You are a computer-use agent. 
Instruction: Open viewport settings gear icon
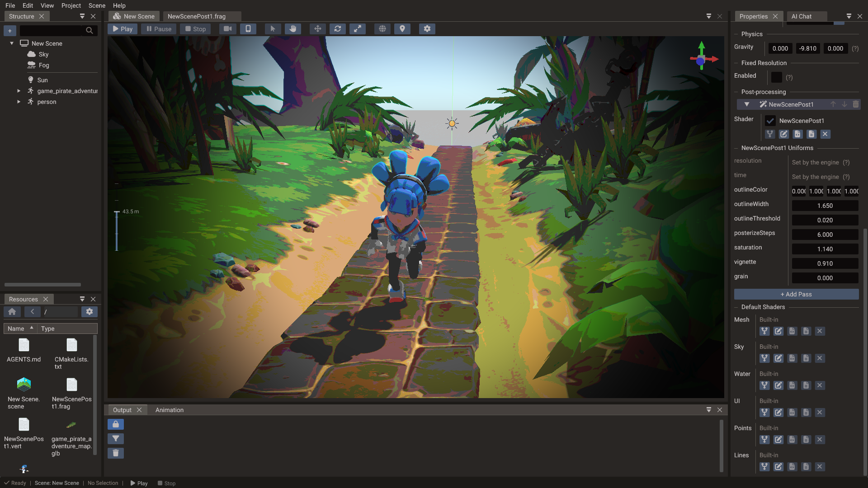(x=427, y=29)
